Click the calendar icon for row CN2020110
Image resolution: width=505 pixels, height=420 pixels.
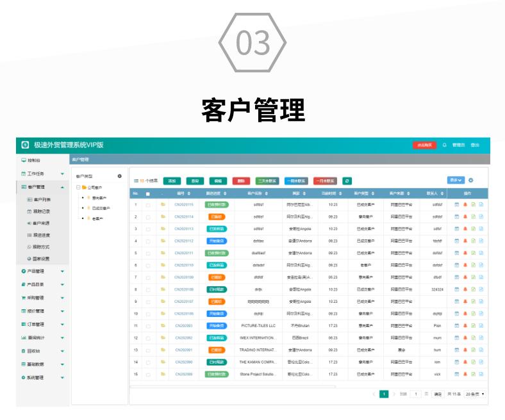coord(457,265)
